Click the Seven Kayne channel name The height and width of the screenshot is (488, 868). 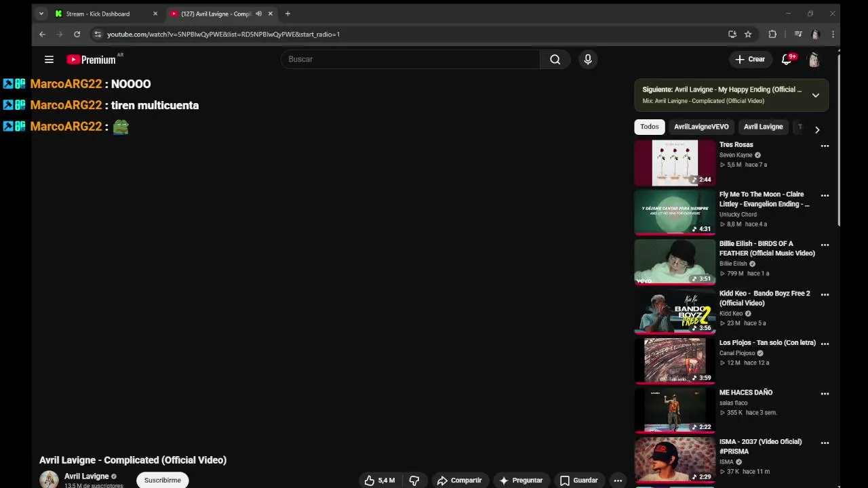pos(736,155)
